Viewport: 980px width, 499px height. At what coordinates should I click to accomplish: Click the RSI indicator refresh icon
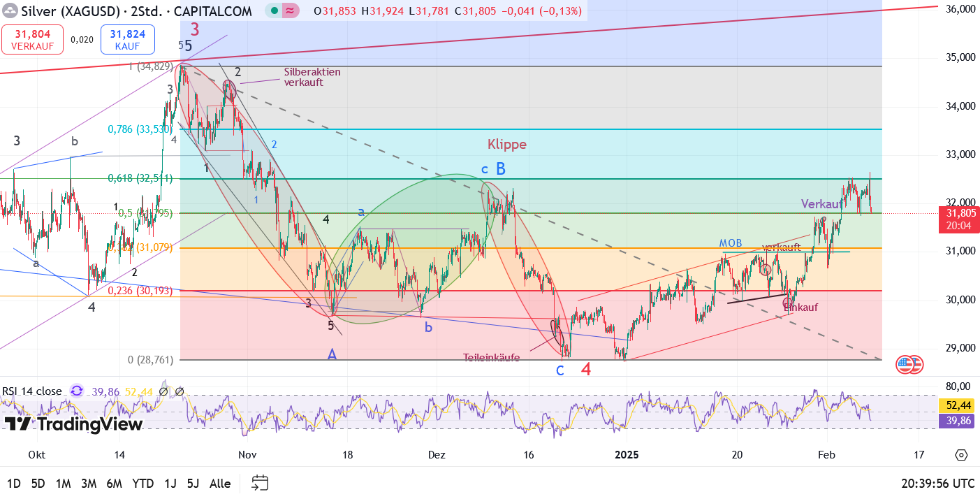[76, 391]
